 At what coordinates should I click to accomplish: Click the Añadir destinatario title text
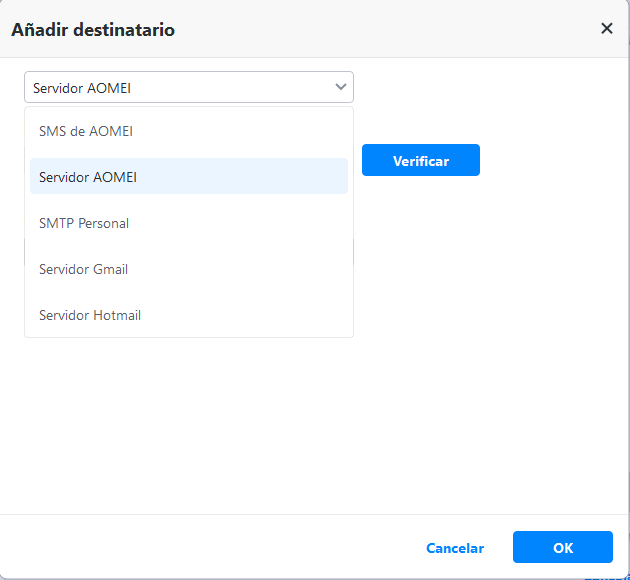pyautogui.click(x=93, y=30)
